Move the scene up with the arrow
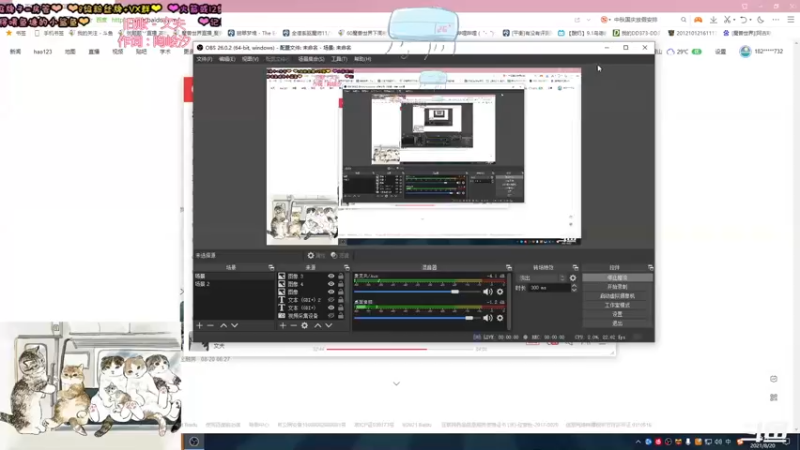This screenshot has width=800, height=450. (x=223, y=326)
